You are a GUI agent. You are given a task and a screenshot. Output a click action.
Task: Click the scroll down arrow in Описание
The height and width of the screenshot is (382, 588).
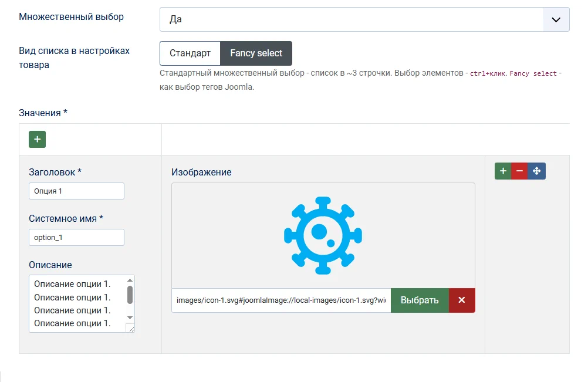(130, 319)
